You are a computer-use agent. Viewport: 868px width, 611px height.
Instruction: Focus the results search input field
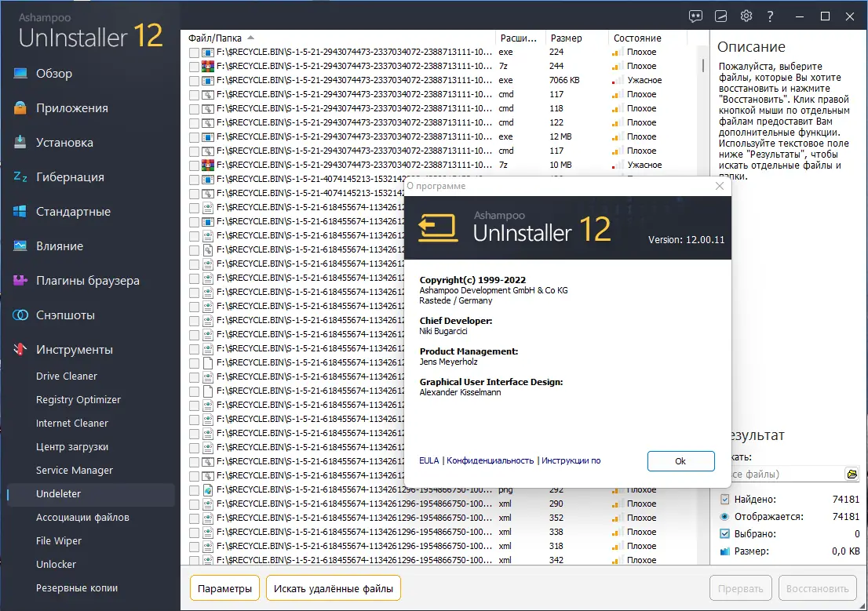coord(786,474)
